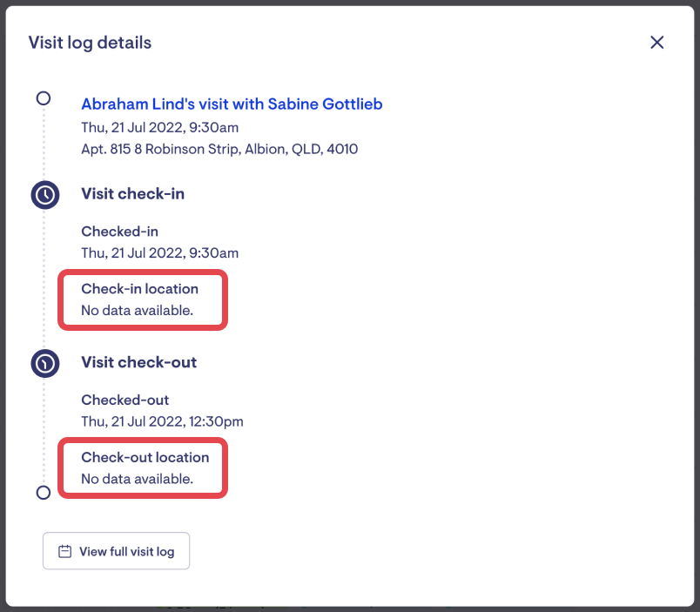The height and width of the screenshot is (612, 700).
Task: Close the Visit log details dialog
Action: 657,43
